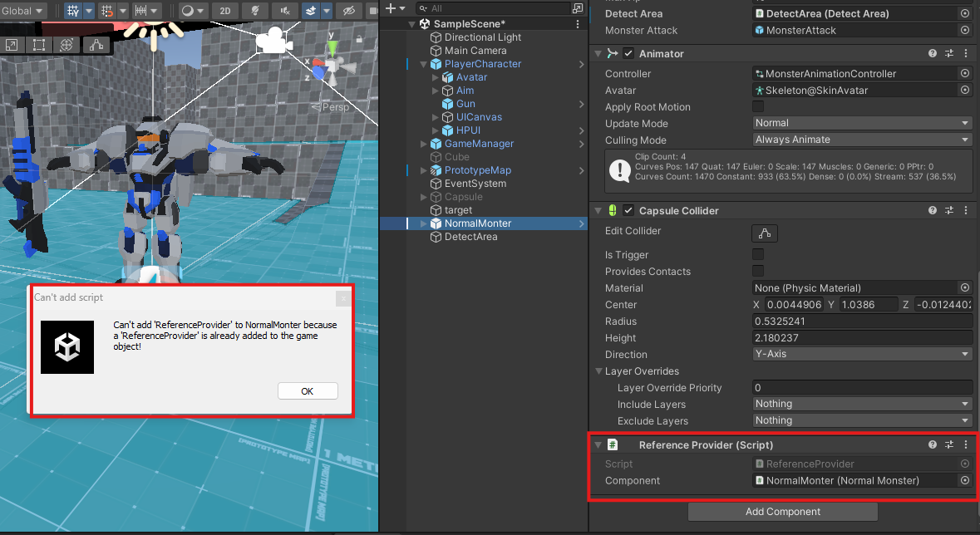
Task: Click the camera gizmo in Scene view
Action: 273,42
